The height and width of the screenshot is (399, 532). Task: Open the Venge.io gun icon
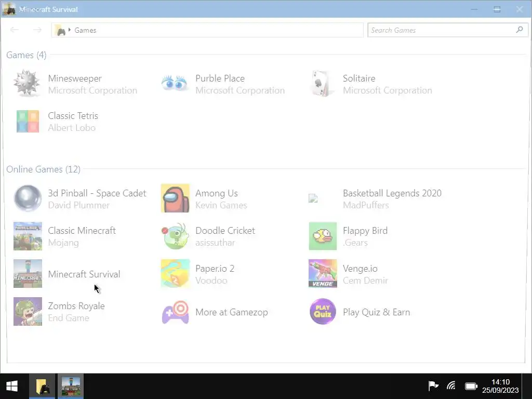[x=323, y=273]
